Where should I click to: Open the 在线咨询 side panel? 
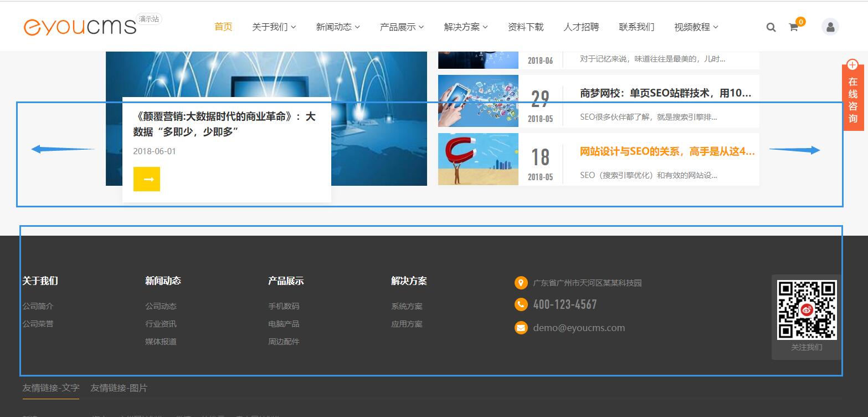(853, 99)
